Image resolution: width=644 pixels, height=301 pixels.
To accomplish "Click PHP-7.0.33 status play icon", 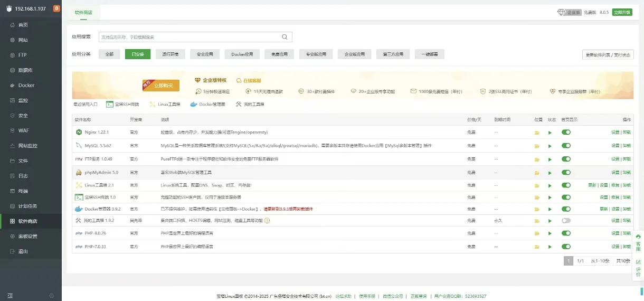I will [550, 247].
